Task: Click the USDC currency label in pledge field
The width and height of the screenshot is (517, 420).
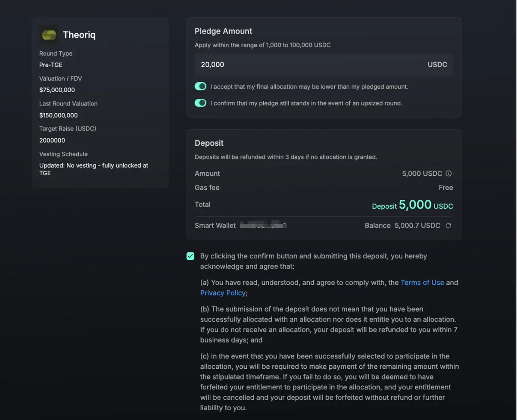Action: point(437,65)
